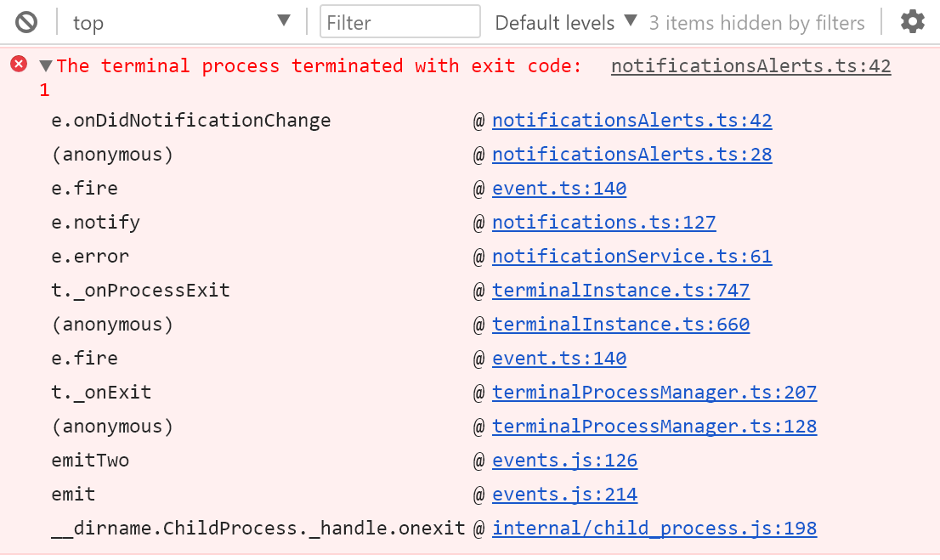The image size is (940, 560).
Task: Open the console settings gear
Action: pyautogui.click(x=912, y=22)
